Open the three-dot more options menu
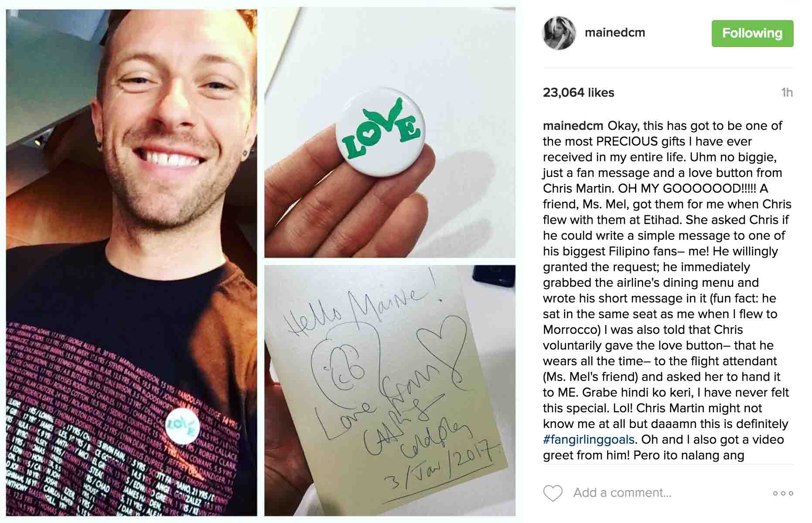The height and width of the screenshot is (523, 812). (783, 493)
